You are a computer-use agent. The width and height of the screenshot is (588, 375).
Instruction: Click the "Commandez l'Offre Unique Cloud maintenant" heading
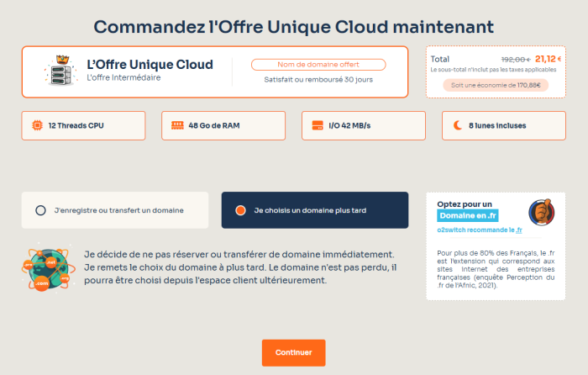[x=294, y=27]
